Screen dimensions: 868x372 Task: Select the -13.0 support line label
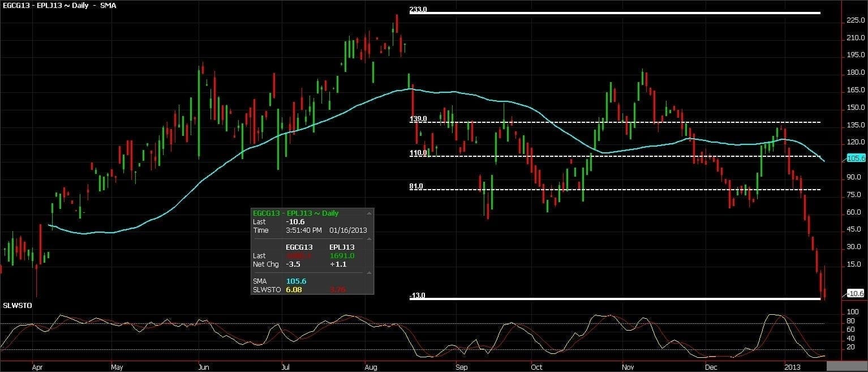418,296
